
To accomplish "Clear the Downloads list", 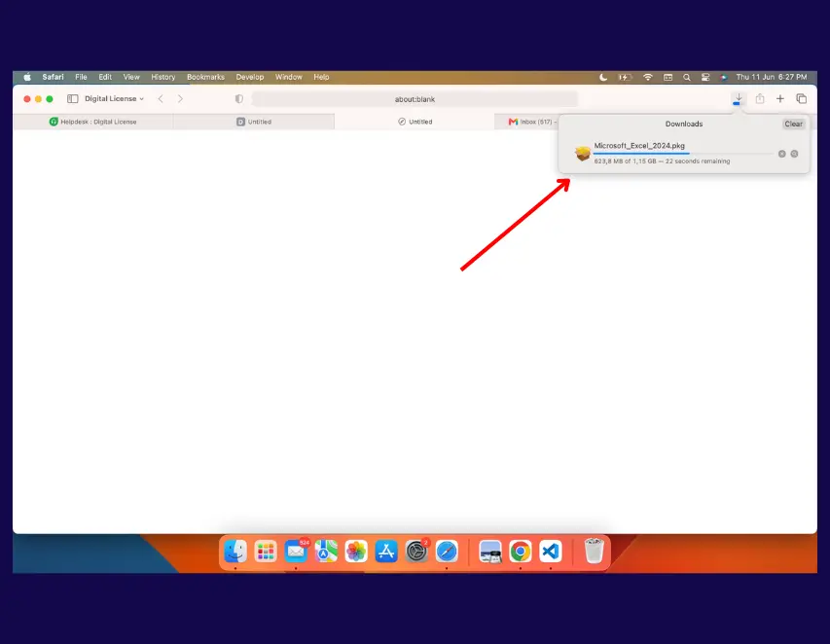I will 793,124.
